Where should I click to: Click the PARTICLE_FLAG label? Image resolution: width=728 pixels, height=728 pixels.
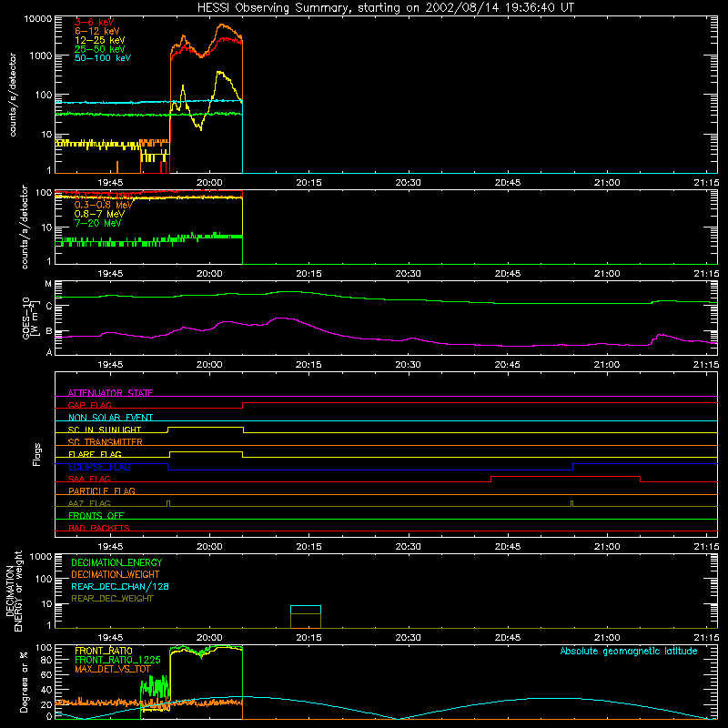pos(102,490)
